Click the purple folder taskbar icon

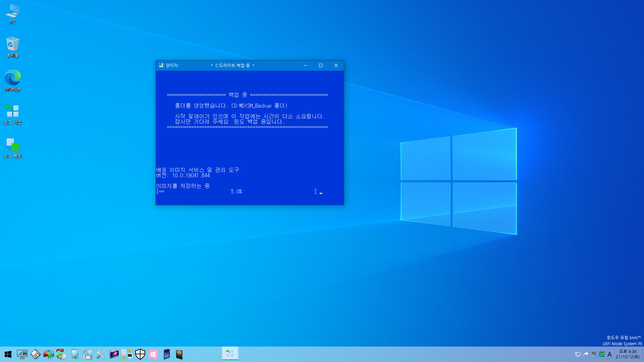tap(114, 354)
